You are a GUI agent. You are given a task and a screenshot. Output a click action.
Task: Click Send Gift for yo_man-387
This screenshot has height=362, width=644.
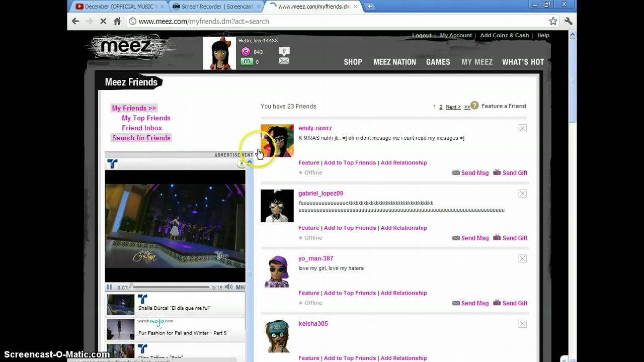click(510, 303)
